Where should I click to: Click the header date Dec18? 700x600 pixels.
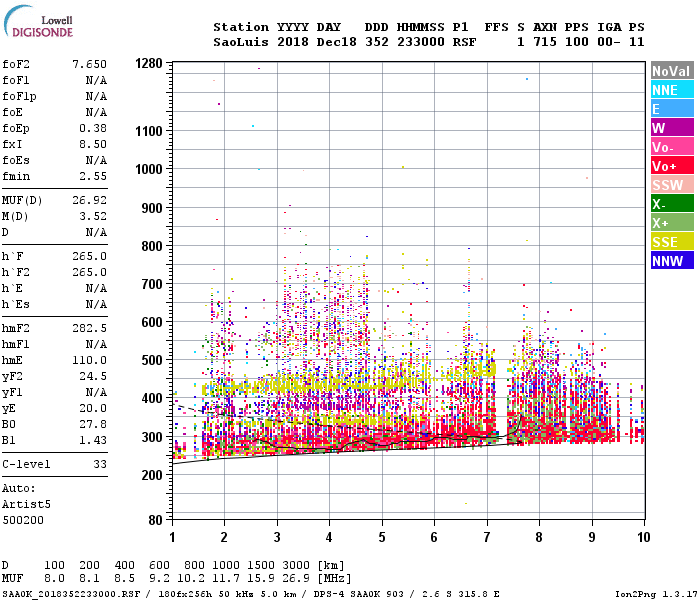pyautogui.click(x=336, y=42)
